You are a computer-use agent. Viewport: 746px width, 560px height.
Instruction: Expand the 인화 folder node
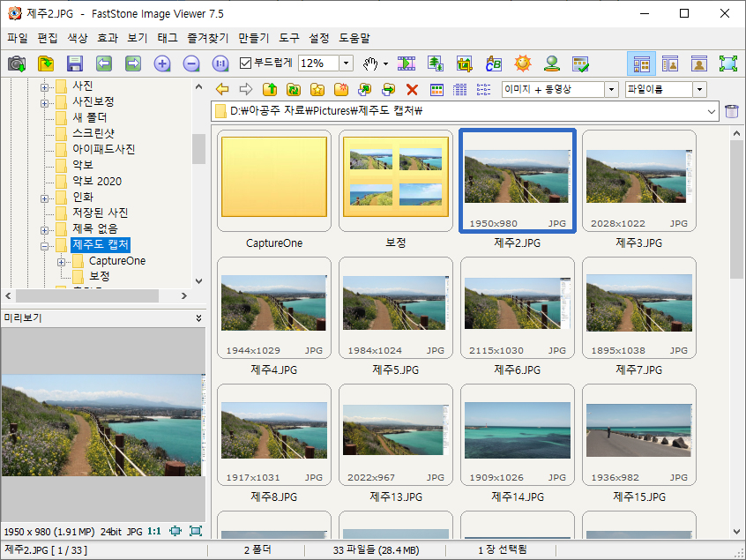pyautogui.click(x=44, y=198)
